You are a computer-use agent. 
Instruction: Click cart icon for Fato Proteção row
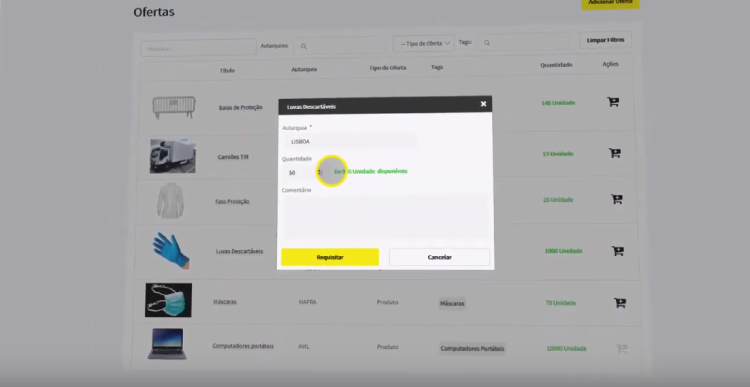(617, 199)
